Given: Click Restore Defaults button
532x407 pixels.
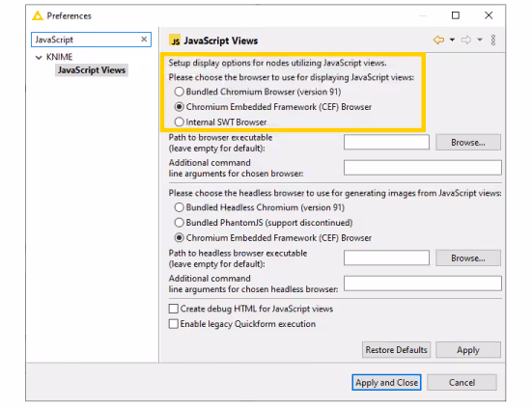Looking at the screenshot, I should (x=396, y=350).
